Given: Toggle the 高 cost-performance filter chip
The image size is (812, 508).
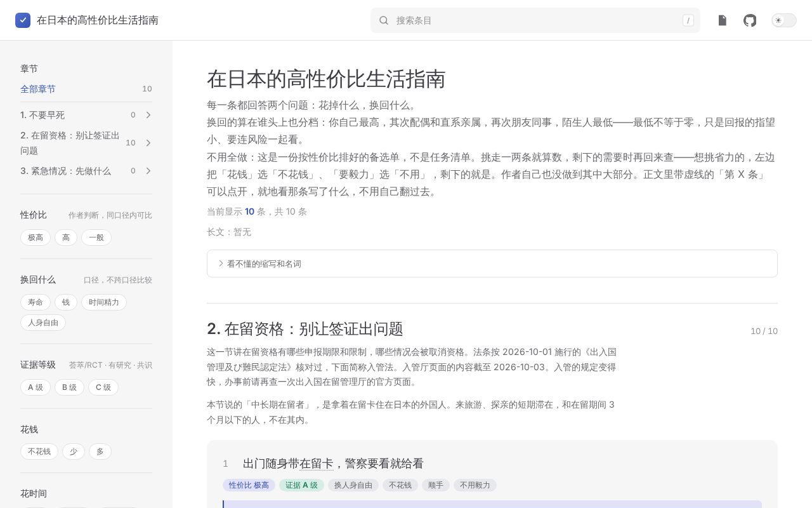Looking at the screenshot, I should click(66, 237).
